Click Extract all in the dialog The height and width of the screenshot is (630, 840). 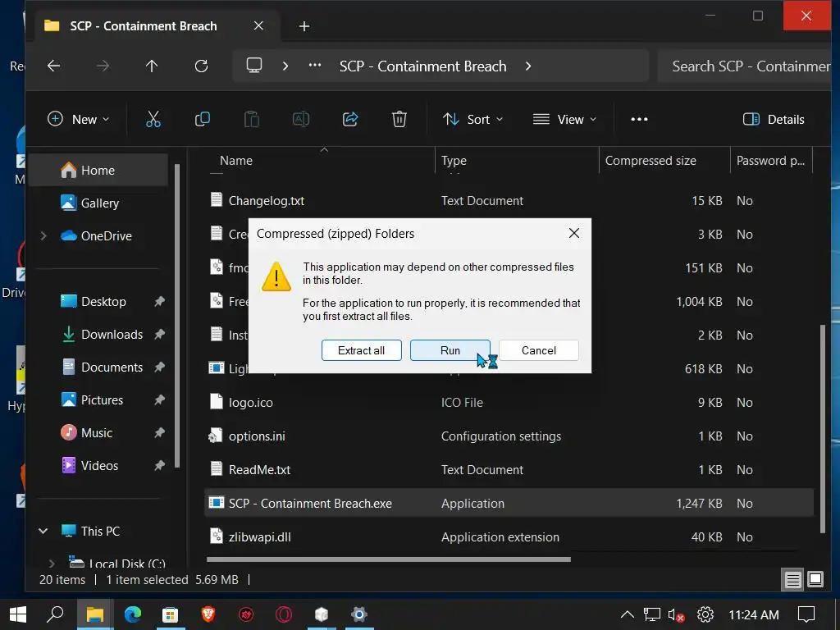pyautogui.click(x=362, y=350)
